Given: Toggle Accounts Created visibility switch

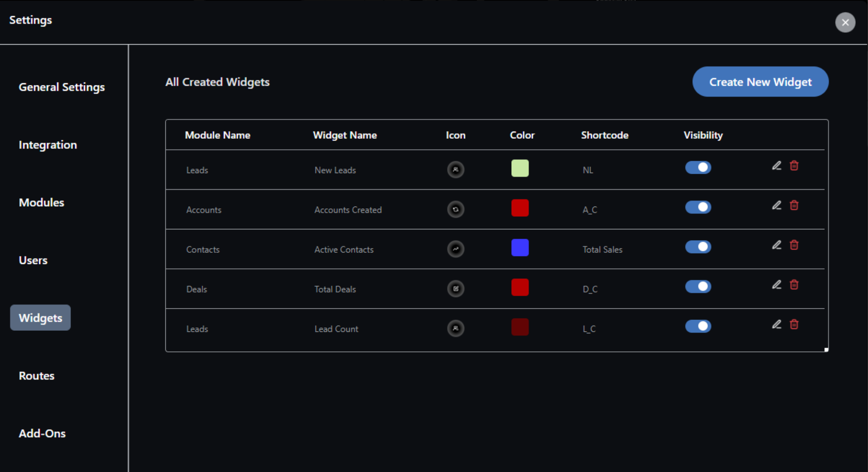Looking at the screenshot, I should point(698,207).
